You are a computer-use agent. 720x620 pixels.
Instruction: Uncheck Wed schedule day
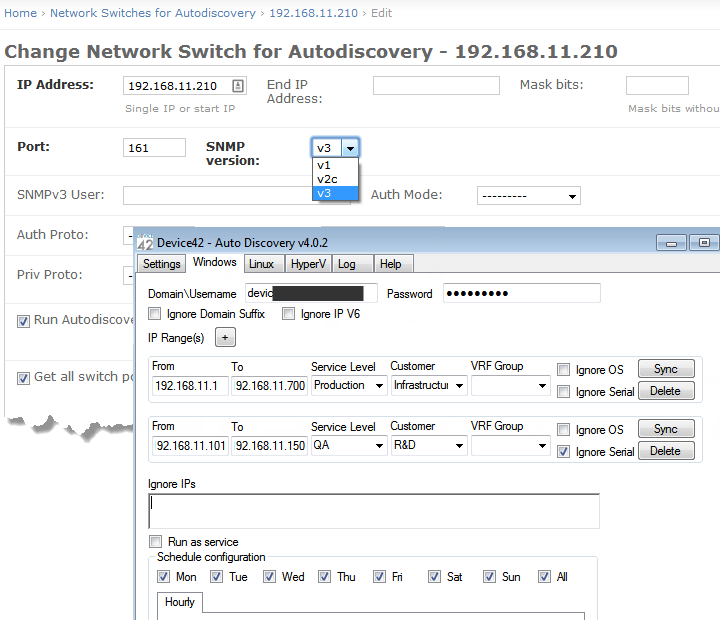(270, 576)
